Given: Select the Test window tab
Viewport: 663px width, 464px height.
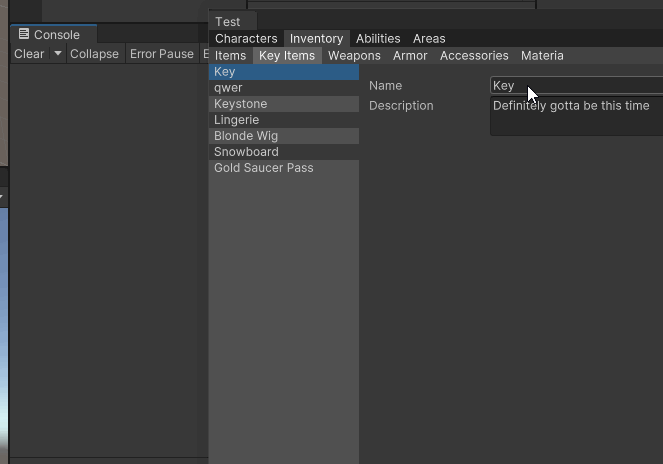Looking at the screenshot, I should tap(232, 22).
